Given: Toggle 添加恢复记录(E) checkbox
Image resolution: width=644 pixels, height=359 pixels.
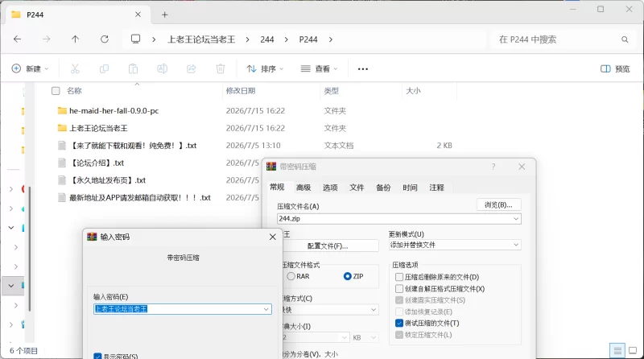Looking at the screenshot, I should tap(398, 312).
